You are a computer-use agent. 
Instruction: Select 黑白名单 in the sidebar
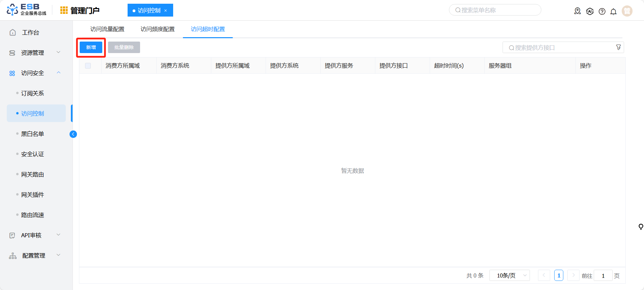[x=33, y=134]
